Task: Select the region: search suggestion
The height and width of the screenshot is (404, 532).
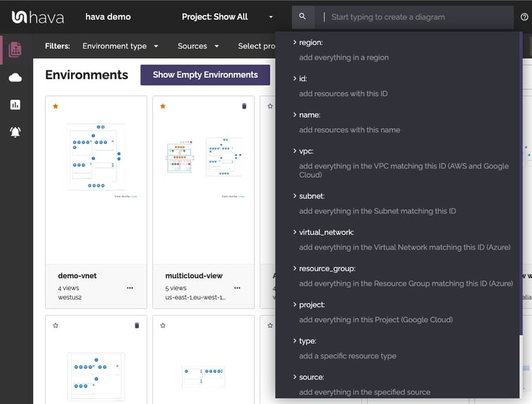Action: [310, 43]
